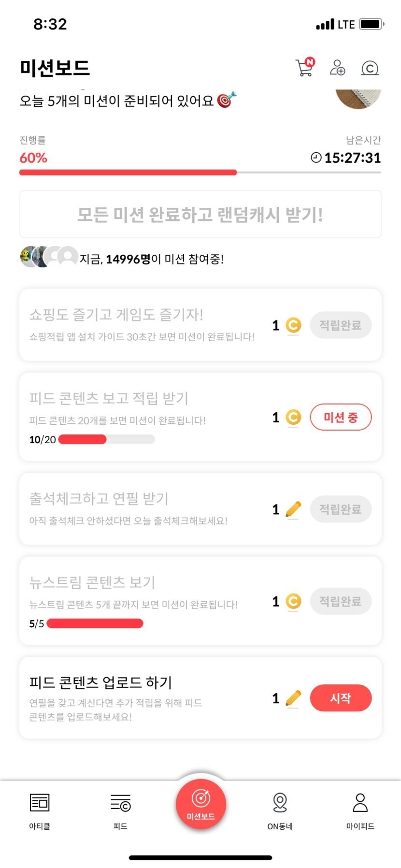This screenshot has width=401, height=868.
Task: Switch to the 피드 tab
Action: (x=120, y=811)
